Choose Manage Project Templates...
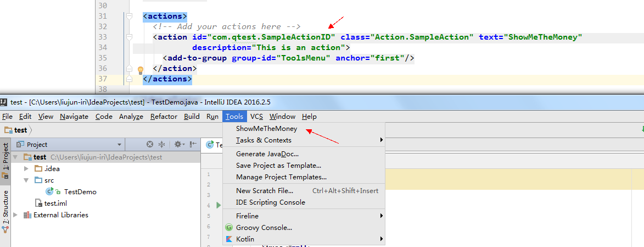The width and height of the screenshot is (644, 247). pyautogui.click(x=304, y=177)
